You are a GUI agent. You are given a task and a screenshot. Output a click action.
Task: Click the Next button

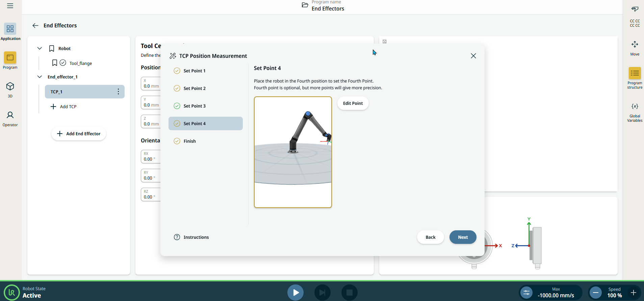[463, 237]
